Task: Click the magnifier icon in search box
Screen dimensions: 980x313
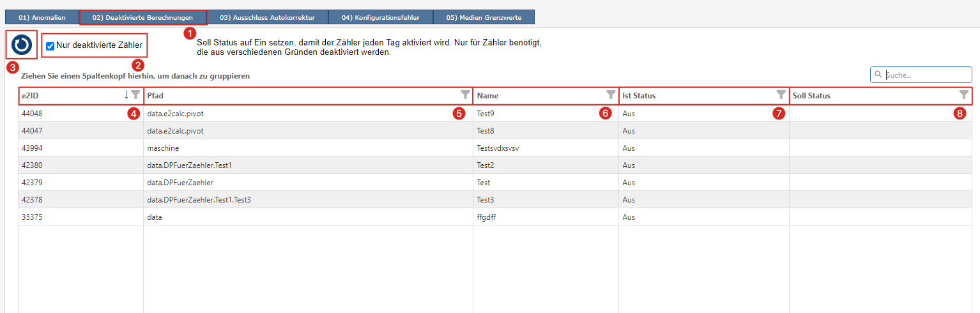Action: 878,75
